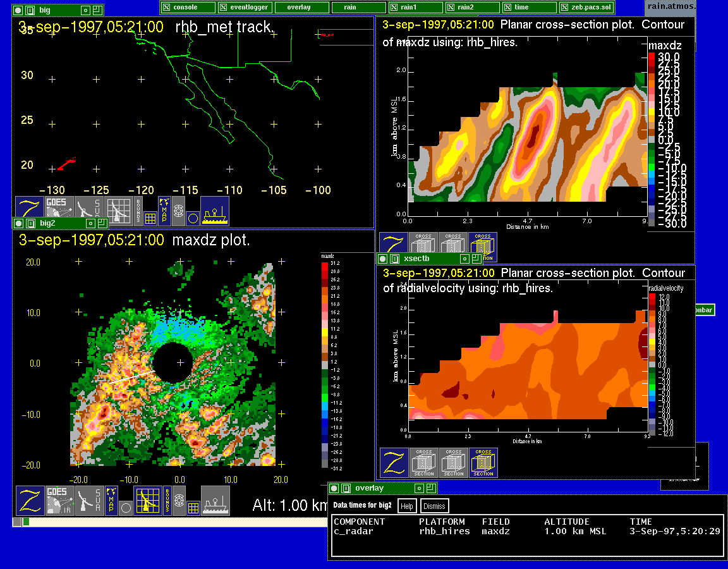Screen dimensions: 728x569
Task: Click the Z zebra icon in big window
Action: tap(29, 211)
